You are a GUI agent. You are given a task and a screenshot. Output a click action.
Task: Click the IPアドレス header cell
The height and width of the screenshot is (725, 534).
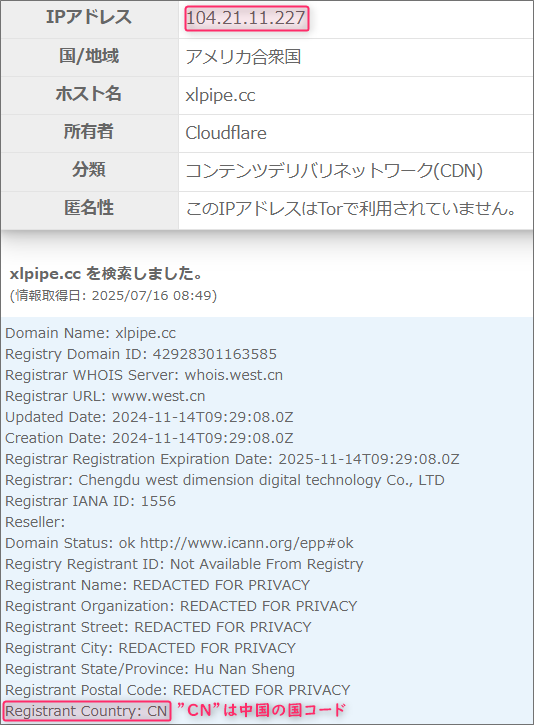click(89, 18)
